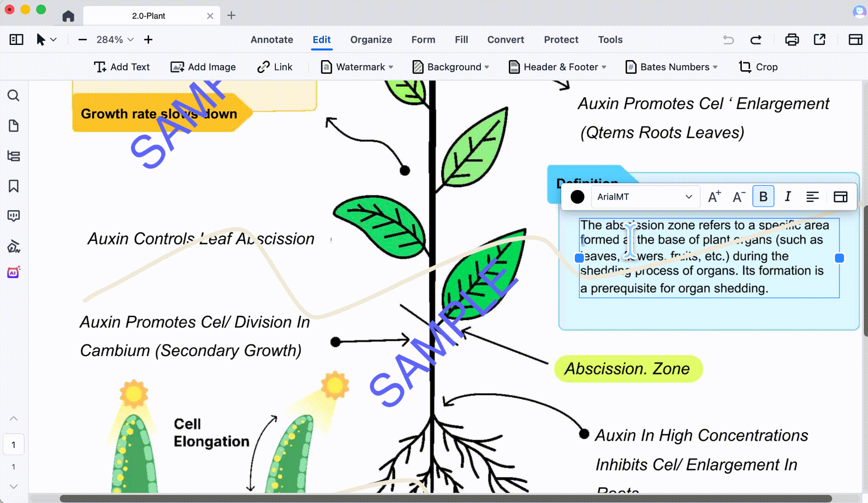Open the comments panel
Viewport: 868px width, 503px height.
pyautogui.click(x=14, y=216)
